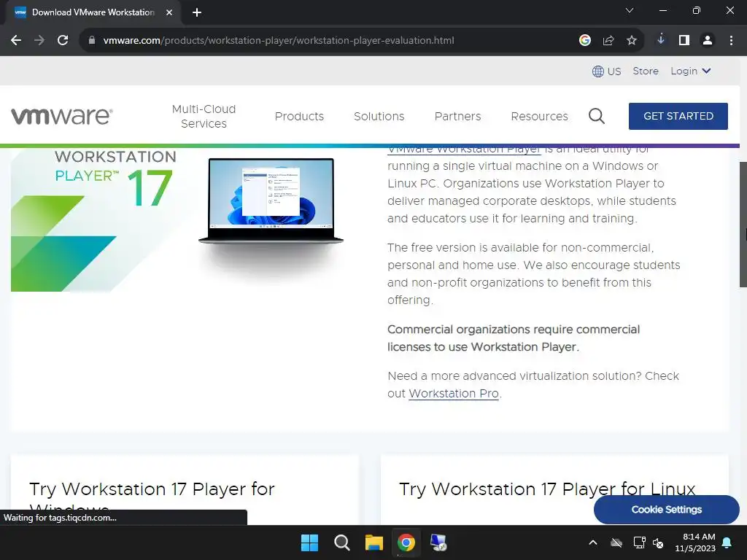This screenshot has width=747, height=560.
Task: Toggle Chrome side panel icon
Action: 684,41
